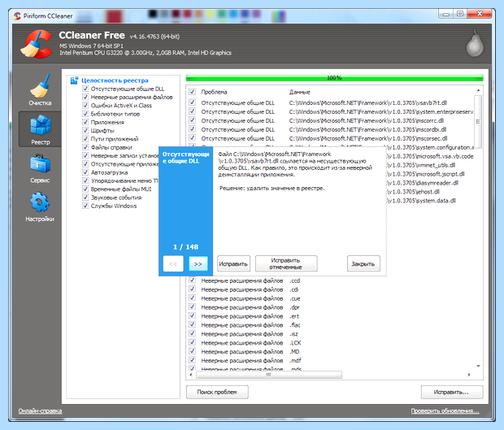Screen dimensions: 504x430
Task: Toggle Файлы справки checkbox
Action: [85, 147]
